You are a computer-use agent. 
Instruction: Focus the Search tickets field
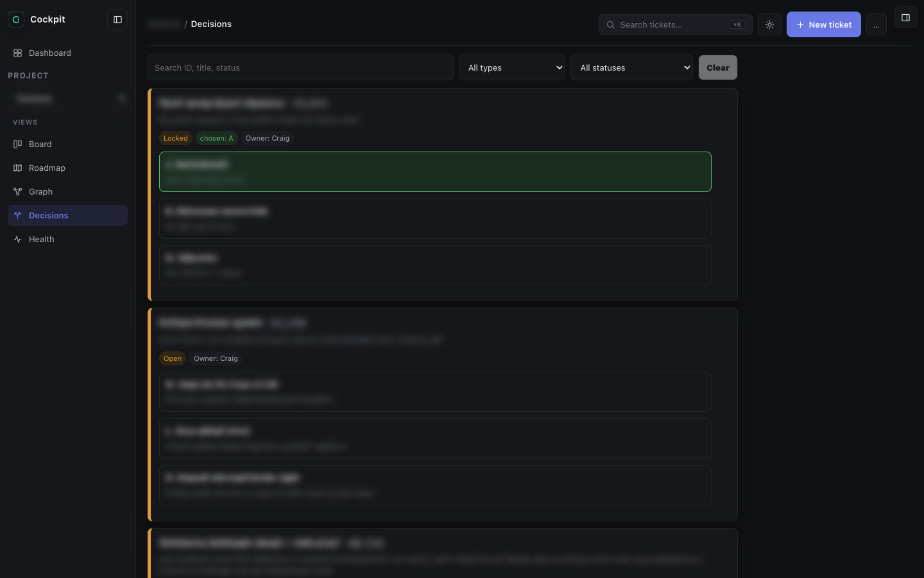coord(675,24)
